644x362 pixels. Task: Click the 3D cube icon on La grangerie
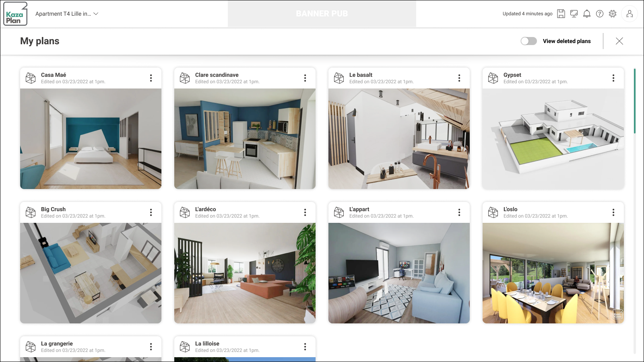(31, 347)
